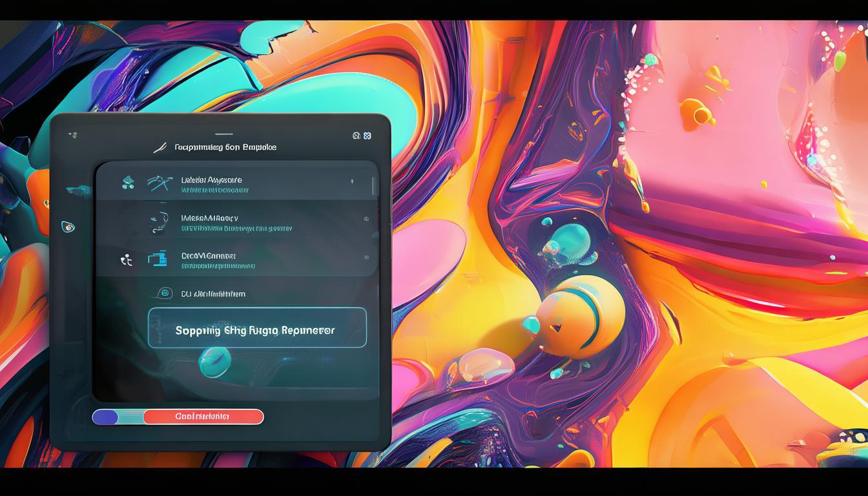Click the oval icon in the fourth list row
868x496 pixels.
coord(165,293)
